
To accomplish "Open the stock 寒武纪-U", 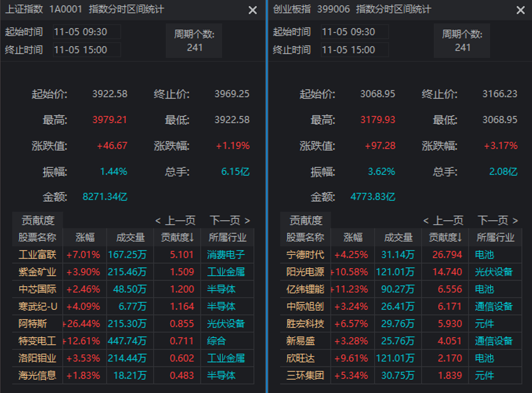I will click(37, 305).
